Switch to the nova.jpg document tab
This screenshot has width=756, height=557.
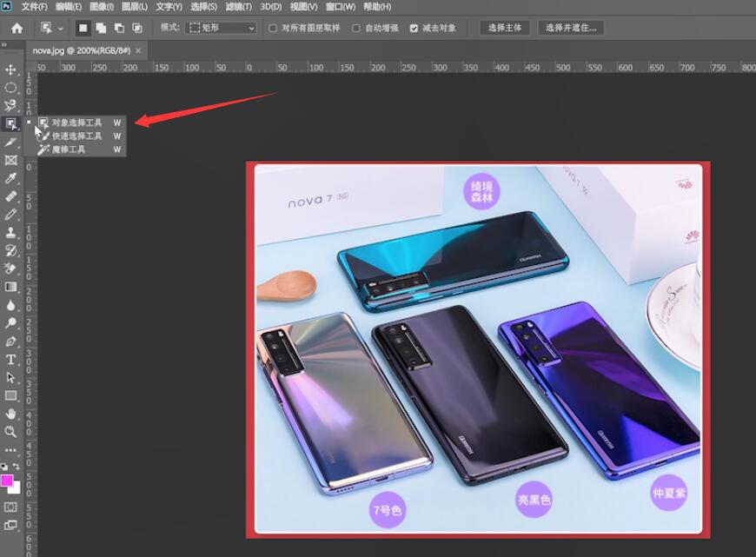pos(82,50)
